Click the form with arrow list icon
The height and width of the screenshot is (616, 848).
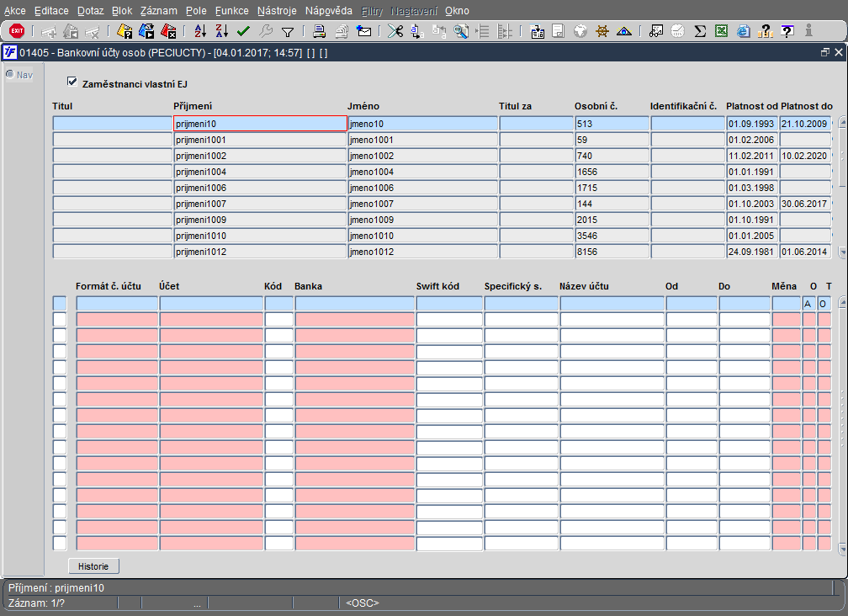[537, 31]
